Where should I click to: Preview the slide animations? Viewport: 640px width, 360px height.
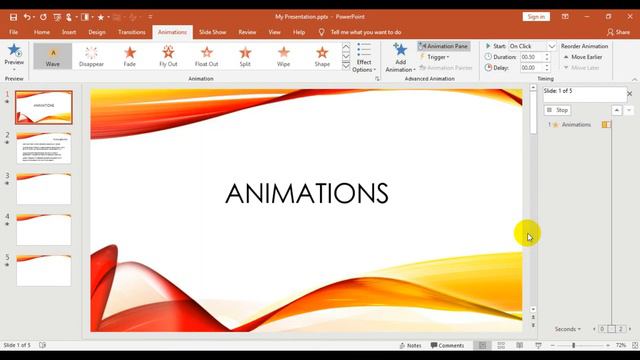[x=14, y=55]
